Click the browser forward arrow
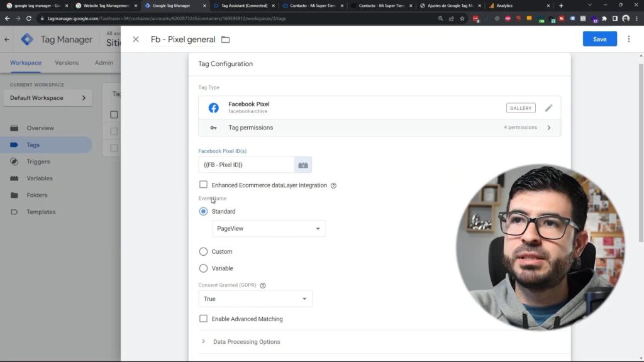This screenshot has width=644, height=362. pos(18,18)
